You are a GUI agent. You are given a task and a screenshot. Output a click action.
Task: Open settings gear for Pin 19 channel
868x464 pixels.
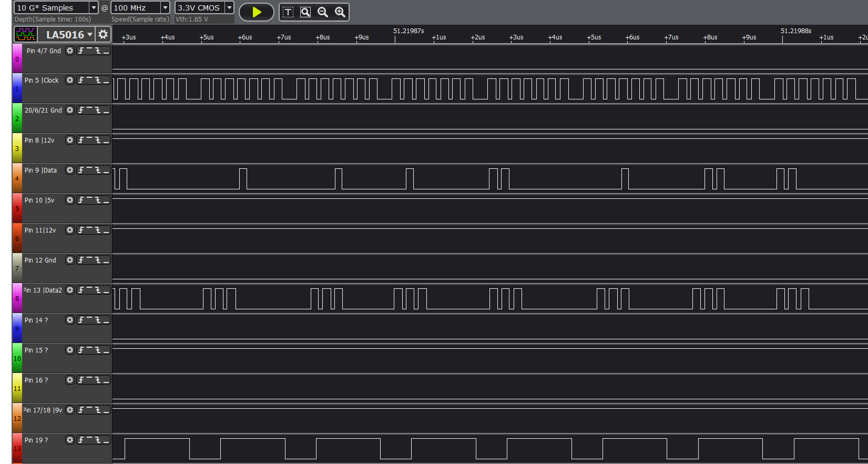pyautogui.click(x=70, y=440)
